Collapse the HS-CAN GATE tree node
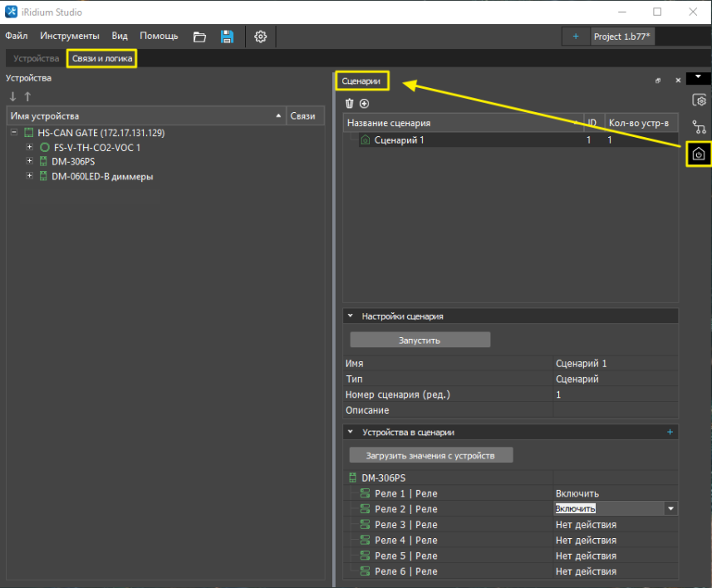The height and width of the screenshot is (588, 712). click(x=14, y=133)
